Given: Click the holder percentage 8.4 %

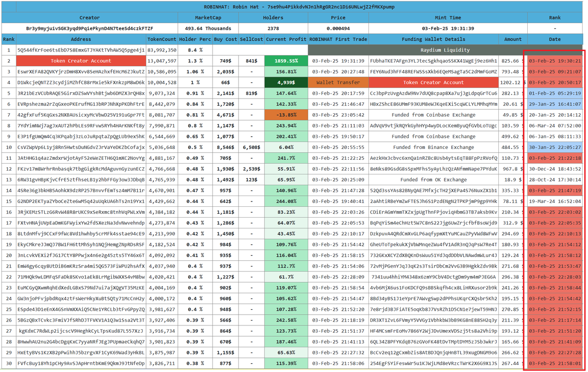Looking at the screenshot, I should coord(195,50).
